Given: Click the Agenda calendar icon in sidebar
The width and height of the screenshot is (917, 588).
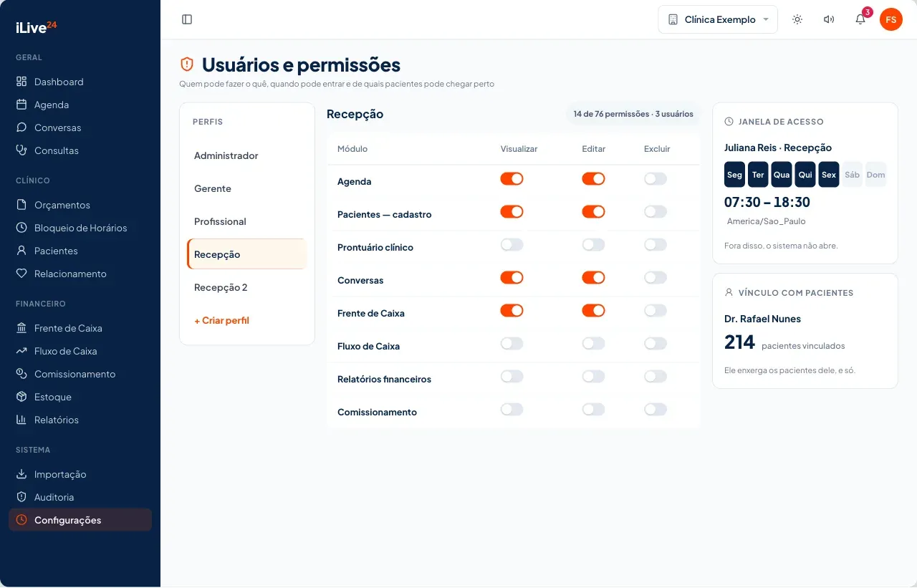Looking at the screenshot, I should [x=21, y=105].
